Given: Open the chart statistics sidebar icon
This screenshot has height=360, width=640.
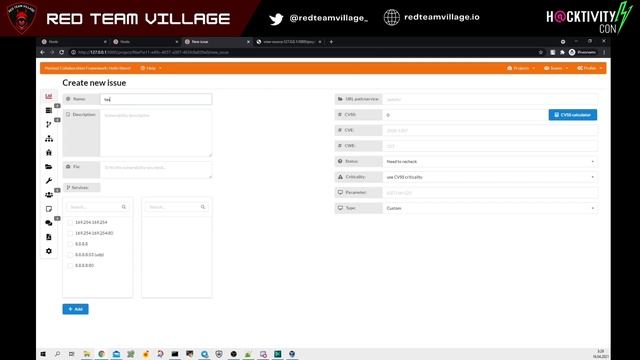Looking at the screenshot, I should coord(49,96).
